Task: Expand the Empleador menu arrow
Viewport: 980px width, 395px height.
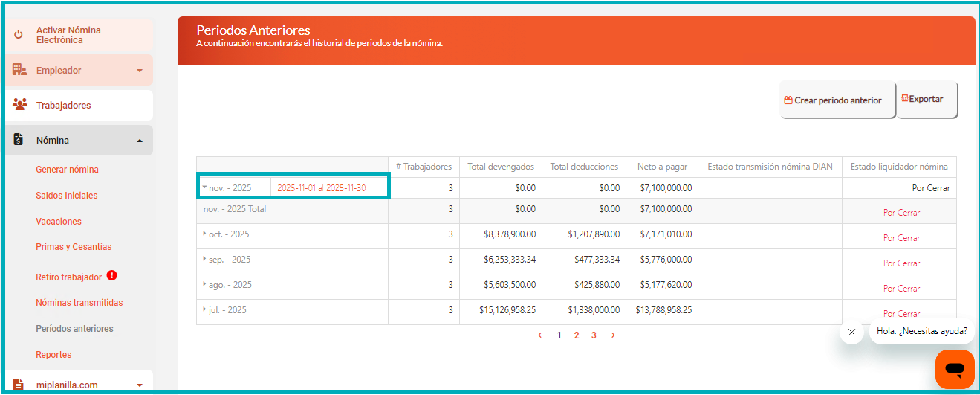Action: click(x=140, y=71)
